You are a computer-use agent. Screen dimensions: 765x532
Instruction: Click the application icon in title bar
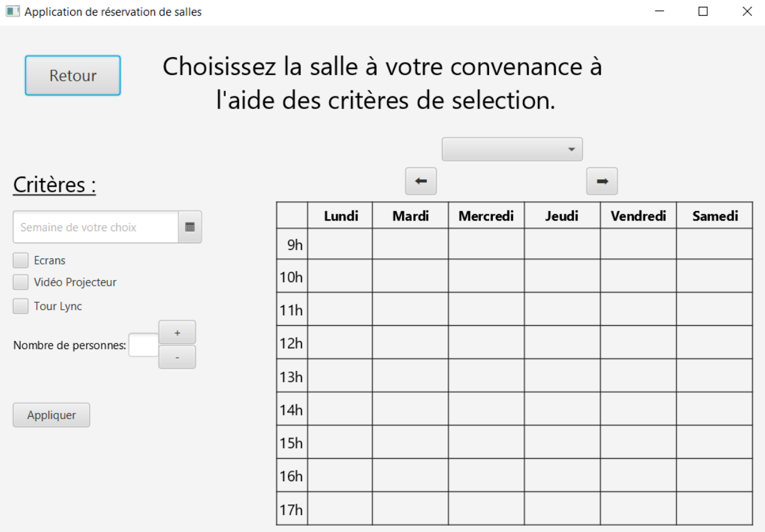(13, 12)
